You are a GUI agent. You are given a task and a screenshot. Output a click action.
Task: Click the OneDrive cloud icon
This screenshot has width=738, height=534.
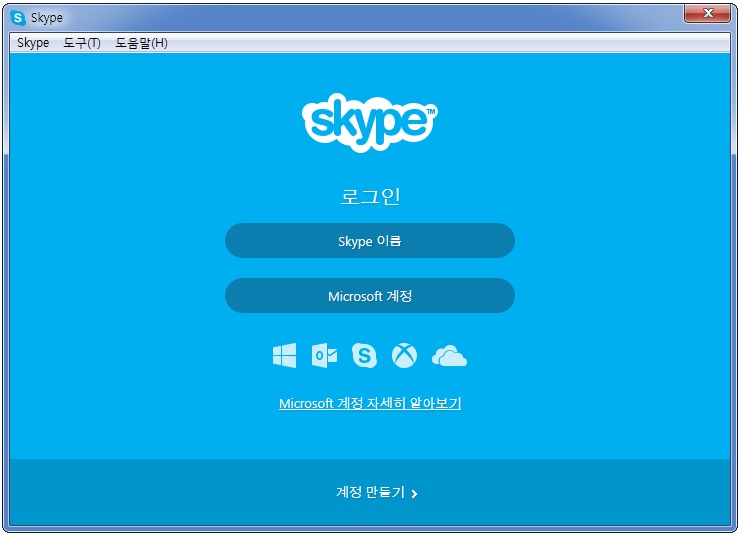coord(449,355)
